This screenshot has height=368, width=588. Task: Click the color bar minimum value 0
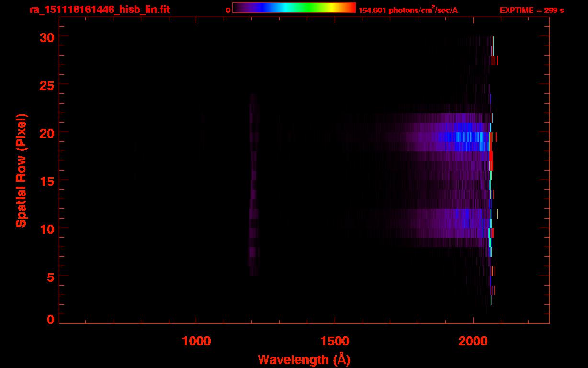click(x=228, y=10)
